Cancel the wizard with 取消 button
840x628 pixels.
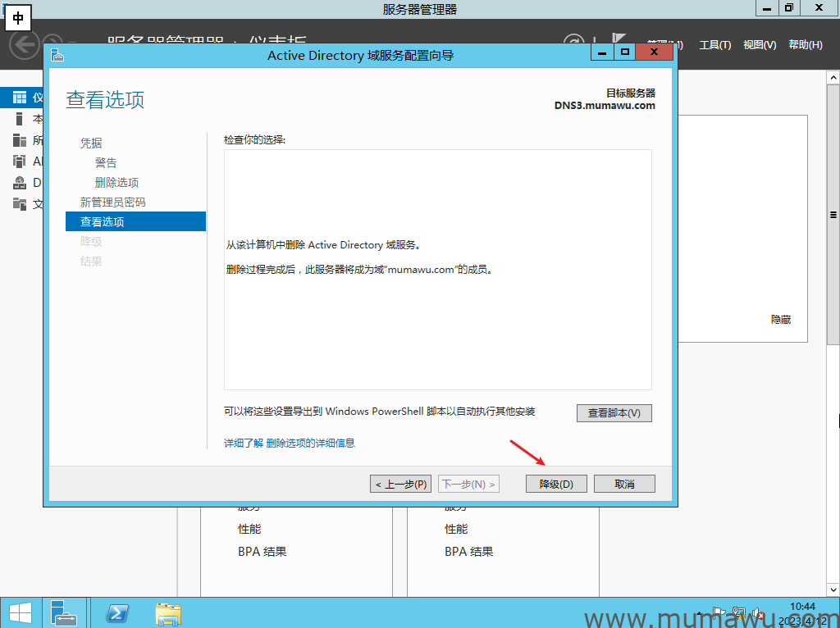[x=624, y=484]
